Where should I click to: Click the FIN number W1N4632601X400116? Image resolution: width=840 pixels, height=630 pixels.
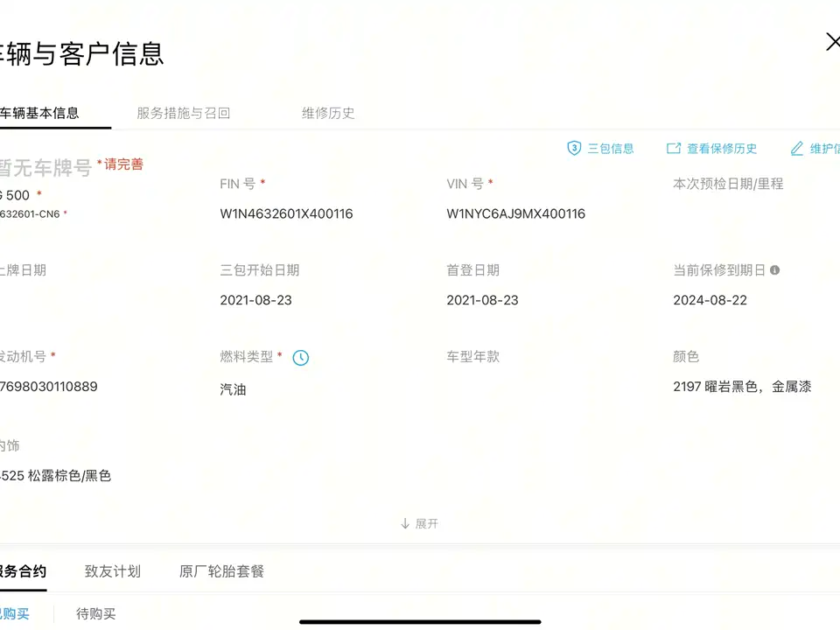coord(286,213)
